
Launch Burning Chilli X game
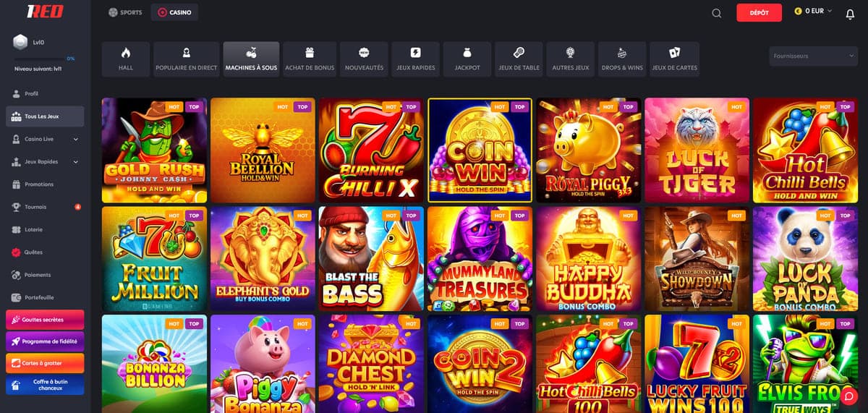click(x=371, y=150)
